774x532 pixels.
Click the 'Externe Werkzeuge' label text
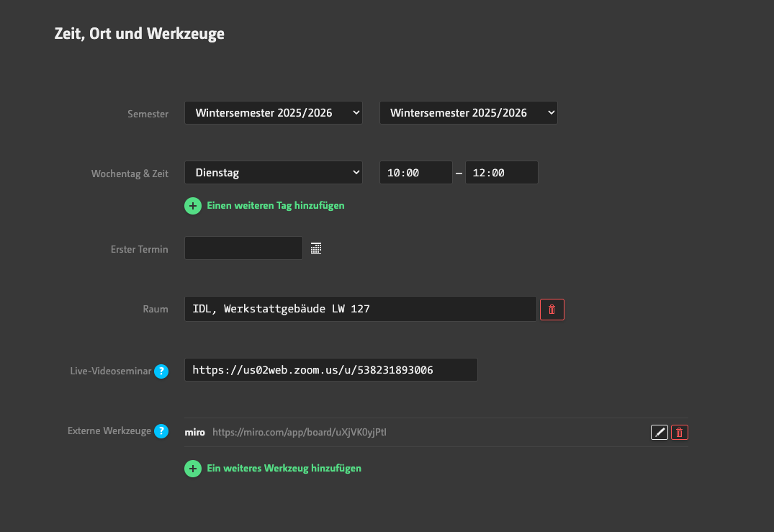point(109,430)
